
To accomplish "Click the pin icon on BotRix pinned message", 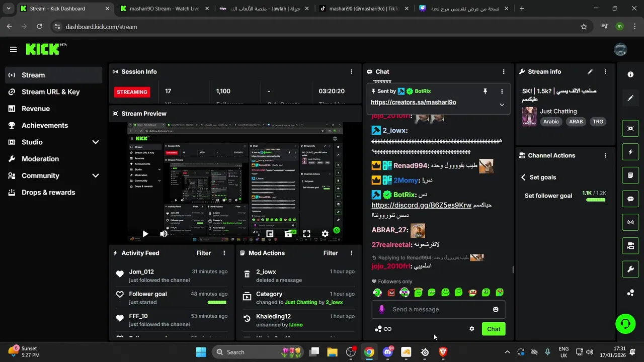I will tap(485, 91).
